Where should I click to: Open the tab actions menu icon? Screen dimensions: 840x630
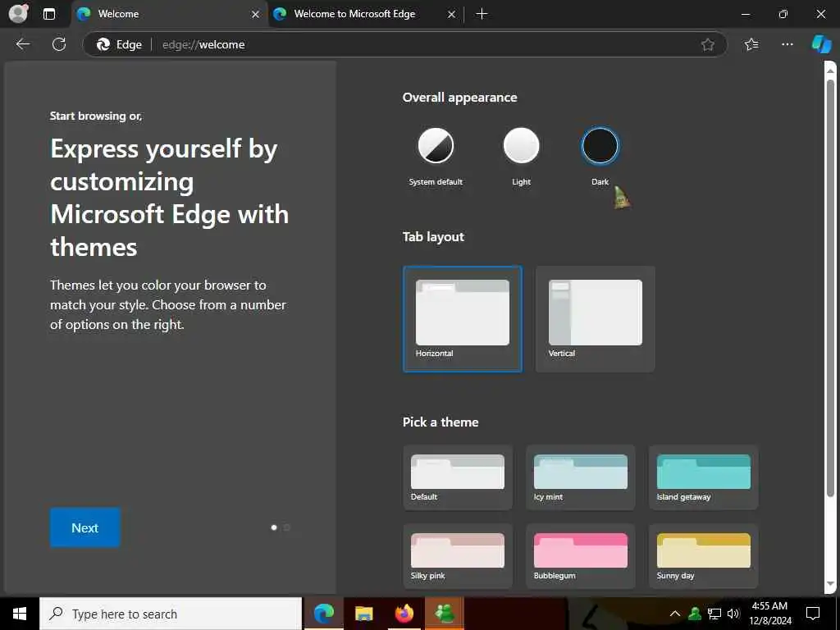click(49, 14)
